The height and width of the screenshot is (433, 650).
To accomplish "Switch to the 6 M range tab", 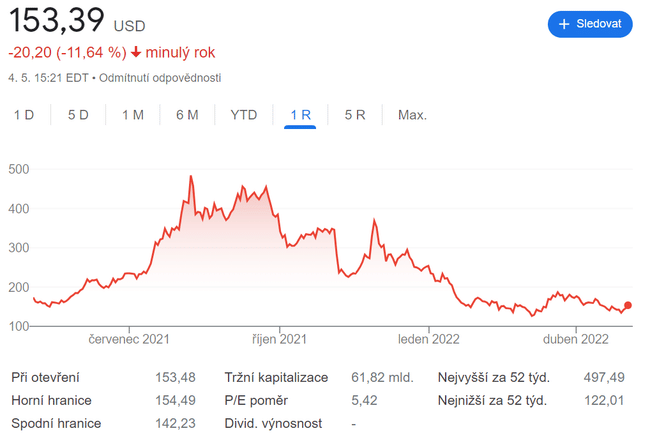I will [187, 115].
